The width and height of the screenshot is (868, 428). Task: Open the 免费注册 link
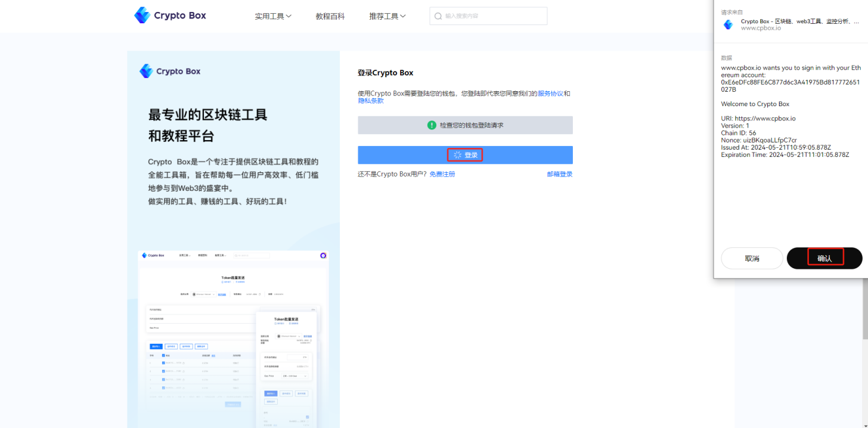[x=442, y=174]
